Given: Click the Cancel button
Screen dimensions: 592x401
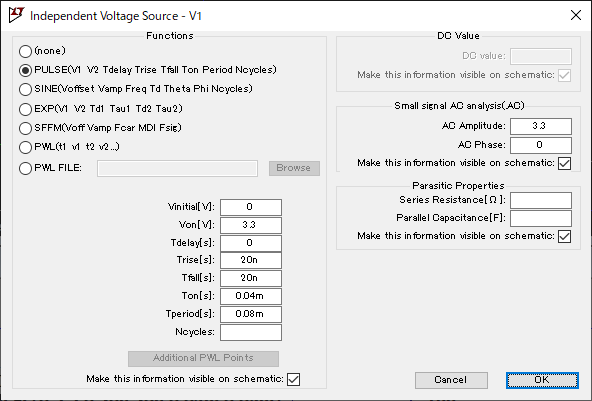Looking at the screenshot, I should point(451,380).
